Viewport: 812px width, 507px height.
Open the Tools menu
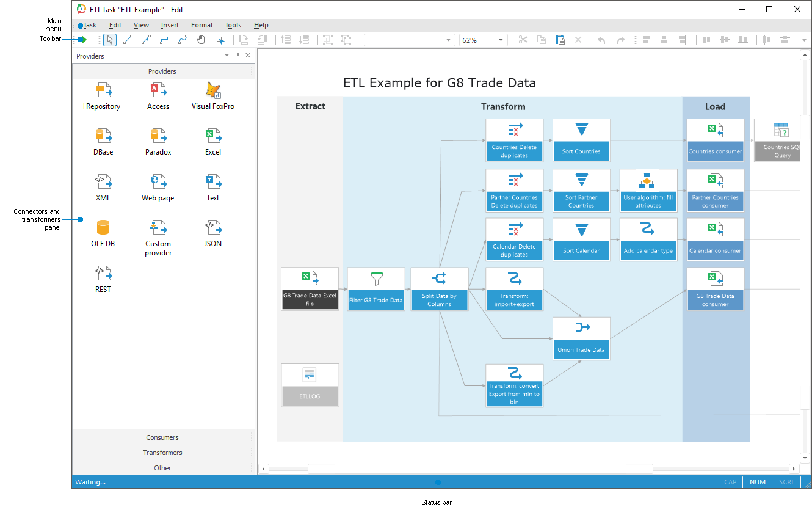tap(233, 25)
